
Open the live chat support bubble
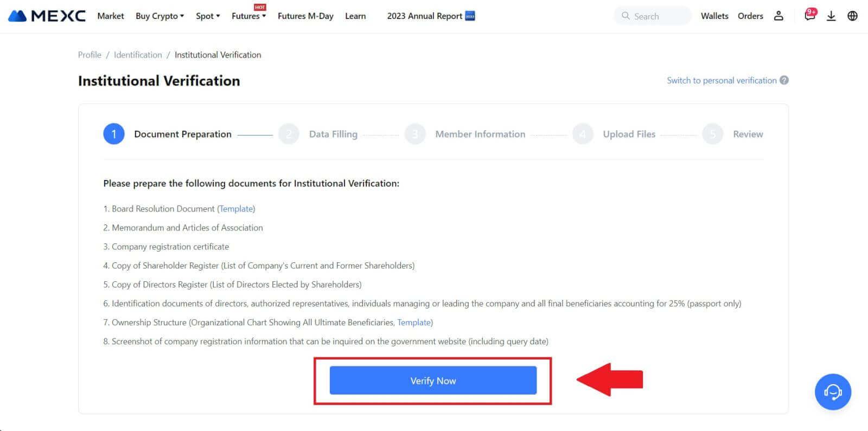(x=833, y=392)
